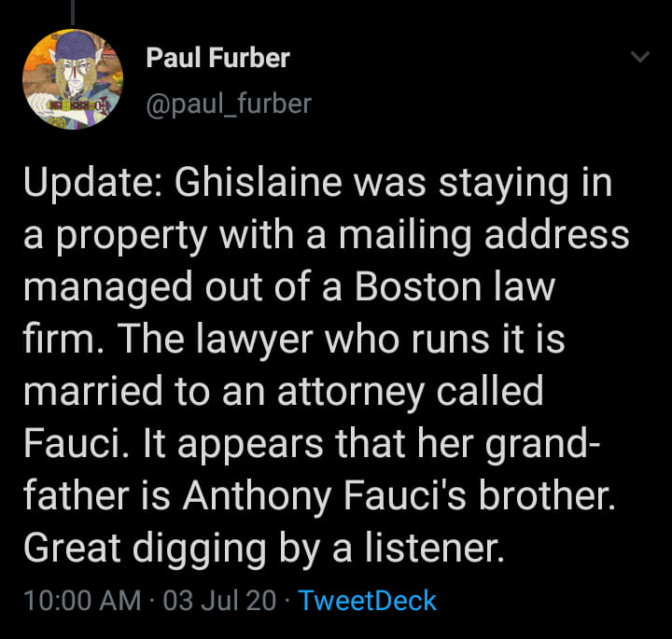The width and height of the screenshot is (672, 639).
Task: Click the word attorney in the tweet
Action: click(x=351, y=394)
